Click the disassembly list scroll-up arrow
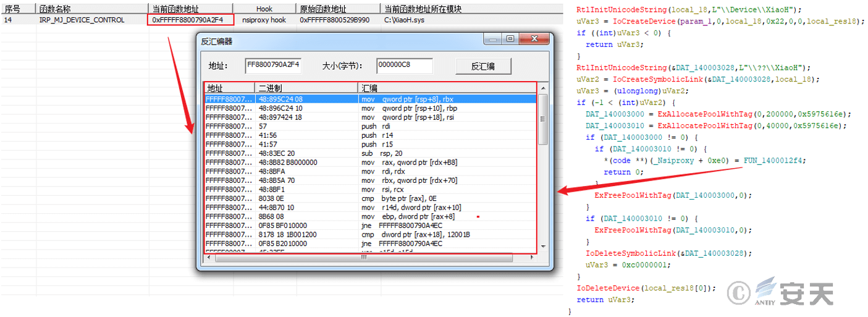Screen dimensions: 868x317 542,88
